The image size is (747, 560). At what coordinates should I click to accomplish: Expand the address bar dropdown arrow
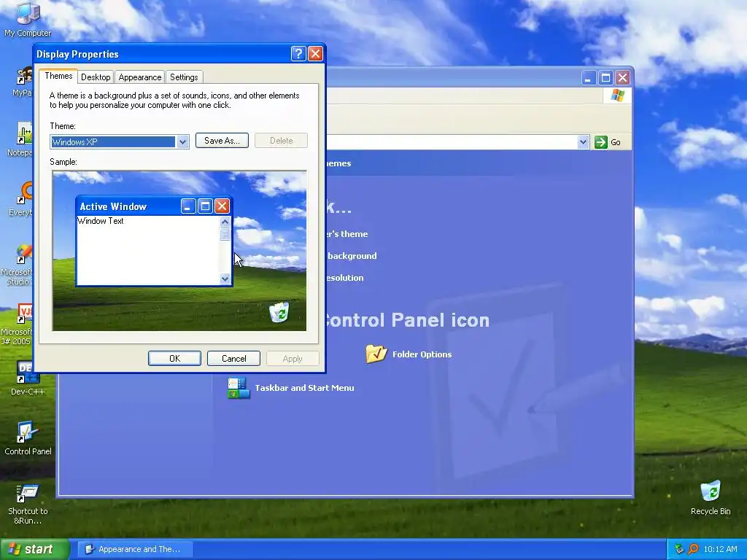click(x=583, y=142)
